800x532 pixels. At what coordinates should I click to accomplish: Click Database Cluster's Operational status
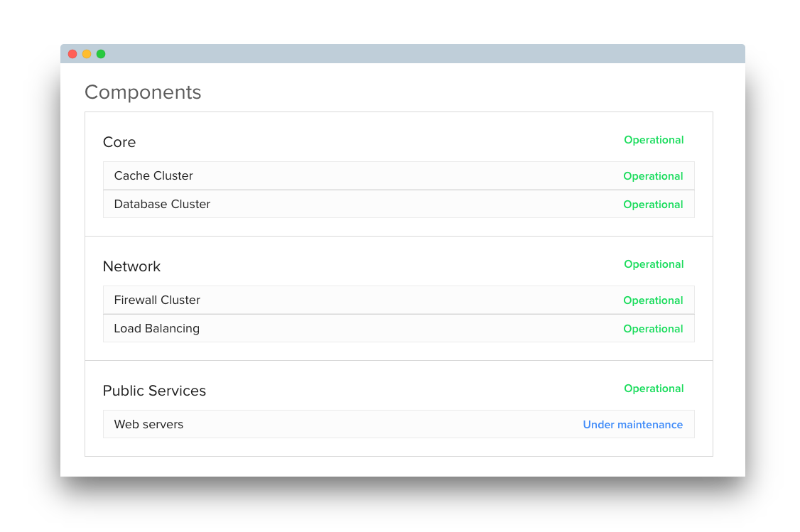(653, 205)
